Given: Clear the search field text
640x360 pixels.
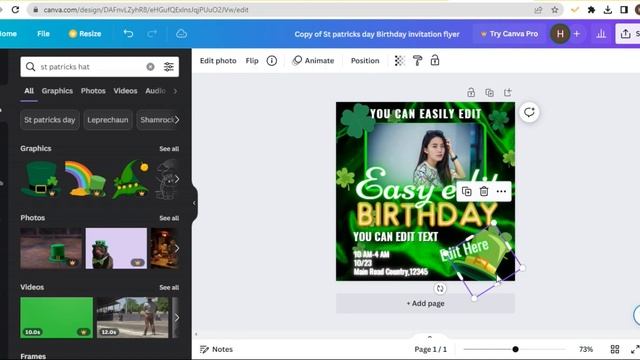Looking at the screenshot, I should click(x=150, y=67).
